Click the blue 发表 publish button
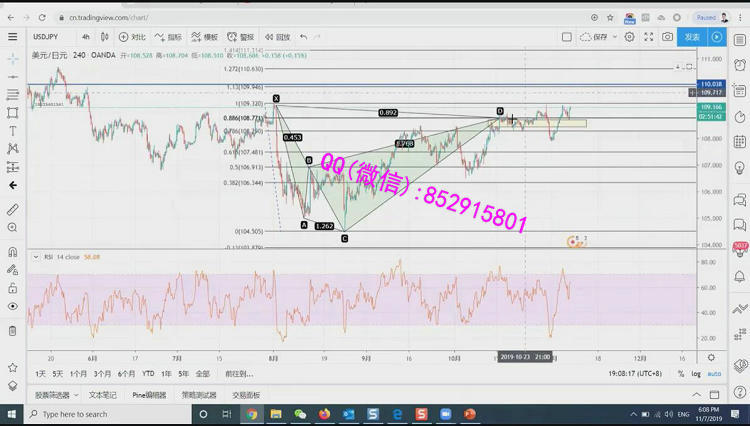Screen dimensions: 750x426 tap(692, 37)
